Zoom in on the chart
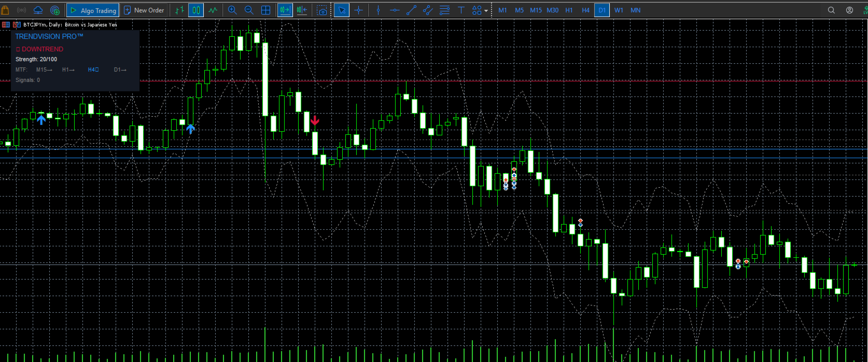Viewport: 868px width, 362px height. click(x=232, y=10)
